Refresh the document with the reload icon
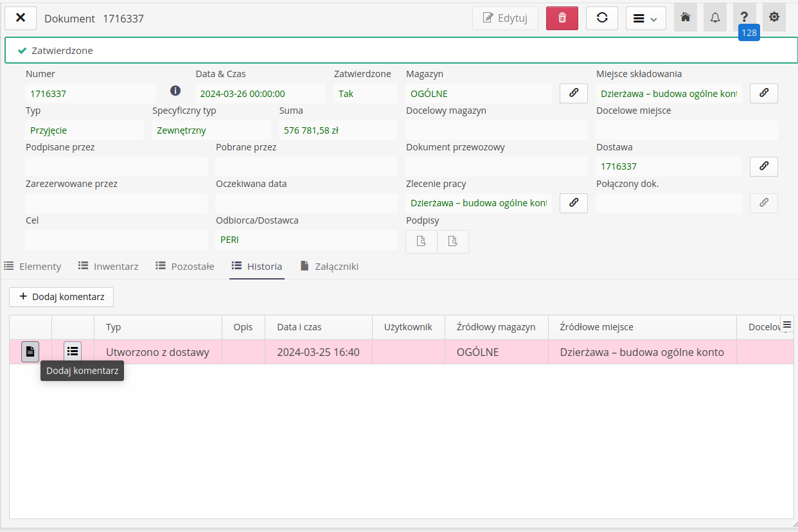 [x=602, y=18]
